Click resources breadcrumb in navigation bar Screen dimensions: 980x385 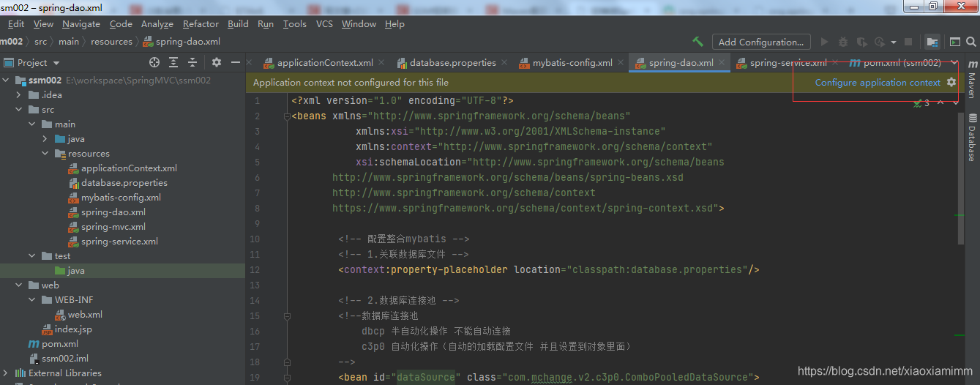coord(111,42)
